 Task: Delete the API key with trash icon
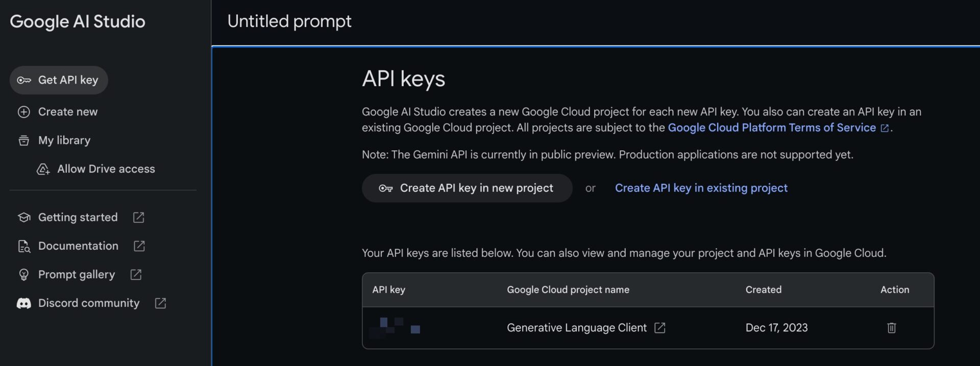[891, 328]
